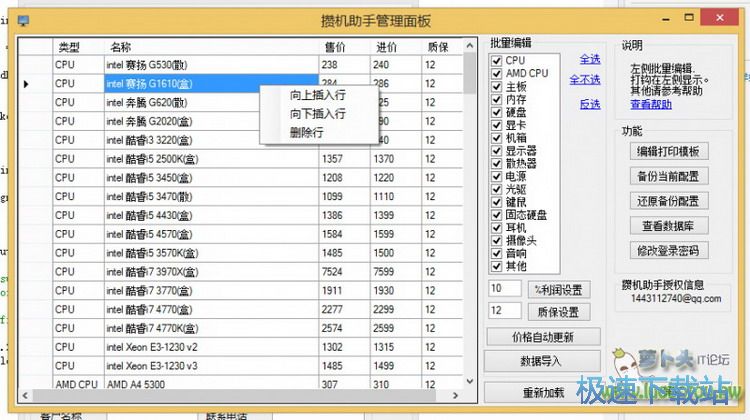Click the 查看数据库 button
Screen dimensions: 750x420
(x=669, y=226)
